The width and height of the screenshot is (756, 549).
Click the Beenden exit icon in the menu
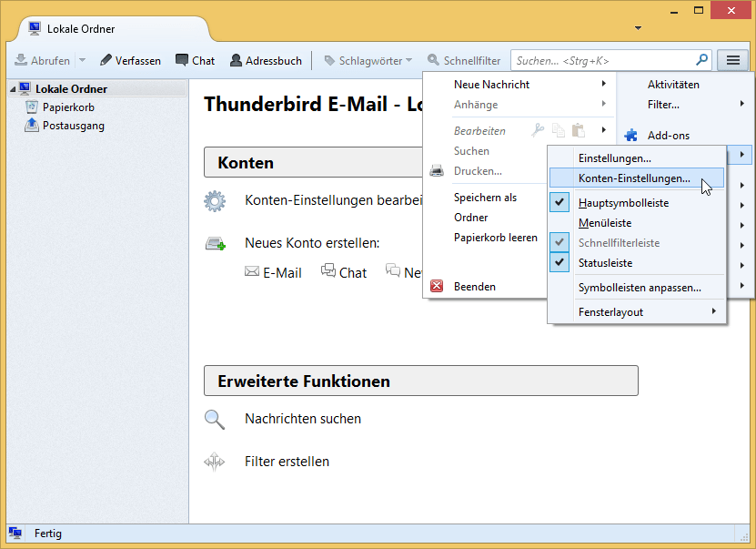(x=436, y=285)
